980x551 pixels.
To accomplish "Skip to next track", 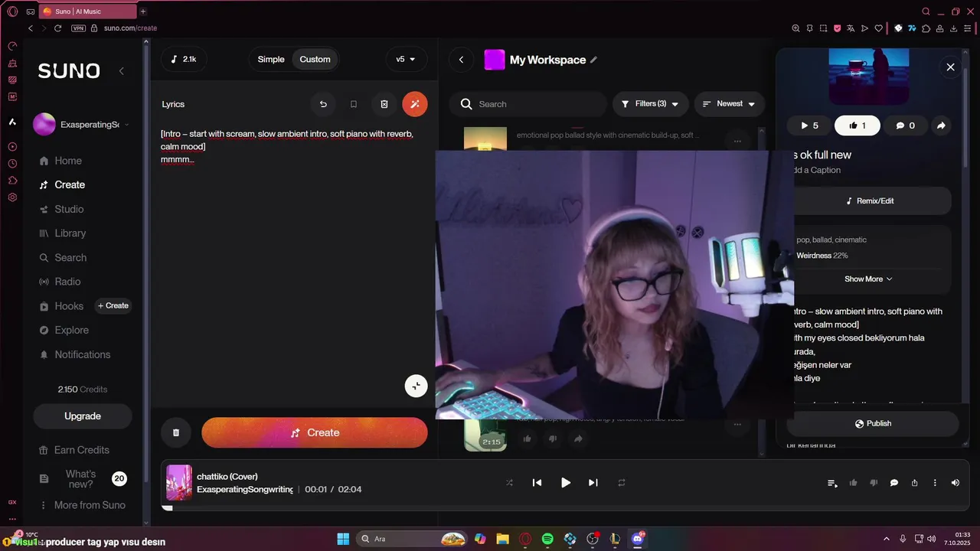I will coord(593,483).
